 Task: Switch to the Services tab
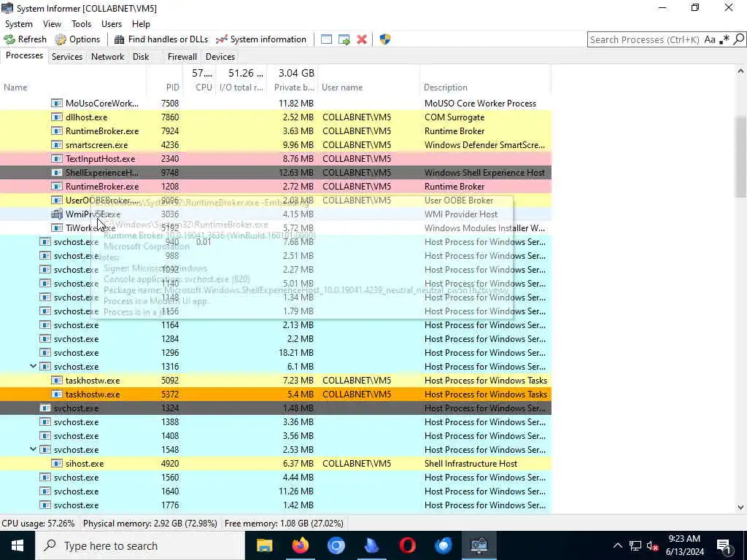tap(67, 57)
